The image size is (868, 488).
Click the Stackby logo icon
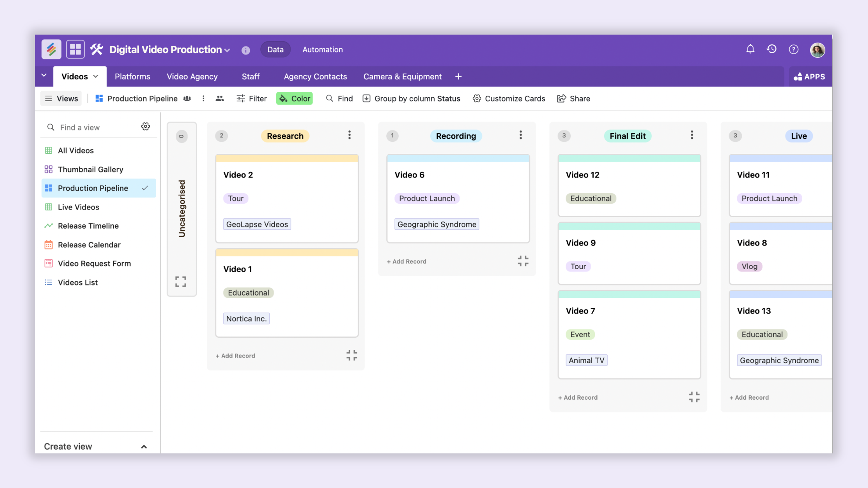pos(52,50)
